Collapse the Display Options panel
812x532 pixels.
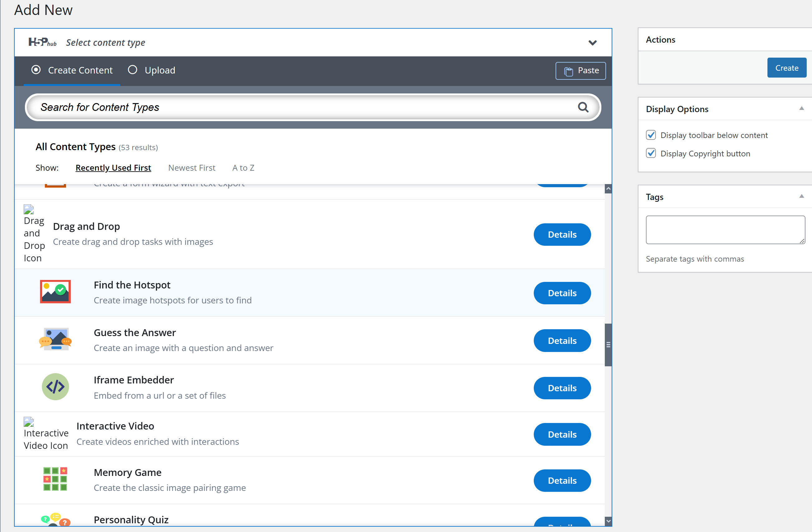(801, 108)
